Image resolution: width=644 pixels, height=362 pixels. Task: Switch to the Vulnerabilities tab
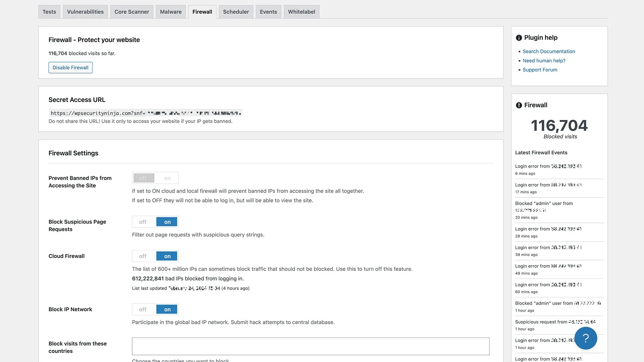click(x=85, y=12)
